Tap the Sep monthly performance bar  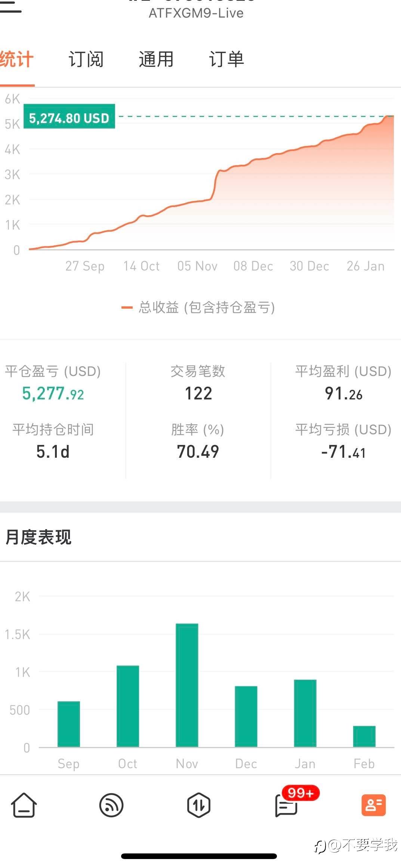click(69, 724)
